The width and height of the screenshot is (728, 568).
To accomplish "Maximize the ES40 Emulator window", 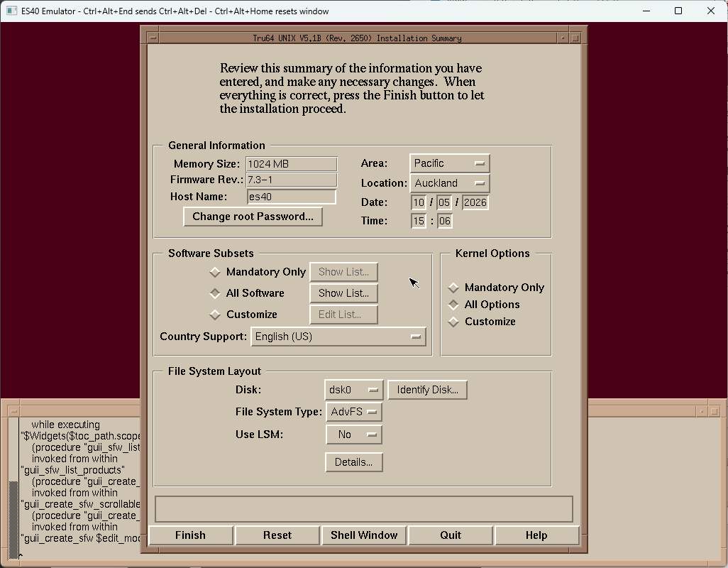I will coord(678,11).
